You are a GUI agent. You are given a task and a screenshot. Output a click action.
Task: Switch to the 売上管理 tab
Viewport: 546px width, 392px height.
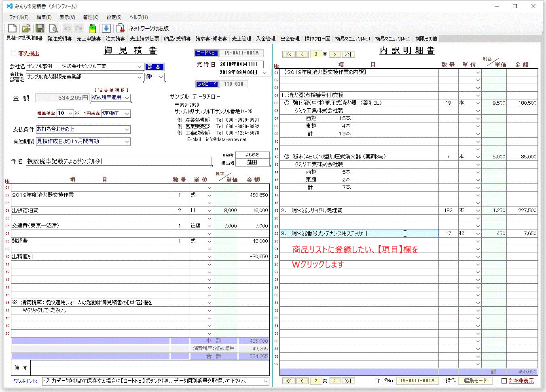pyautogui.click(x=241, y=39)
